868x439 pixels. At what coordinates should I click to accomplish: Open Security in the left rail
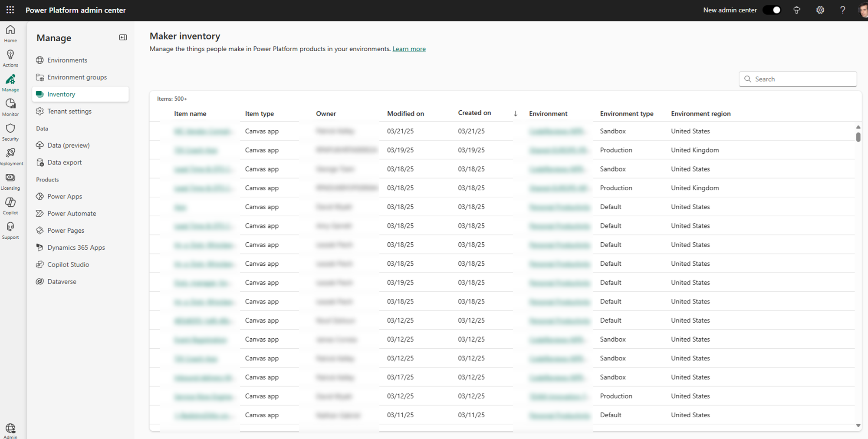(10, 132)
